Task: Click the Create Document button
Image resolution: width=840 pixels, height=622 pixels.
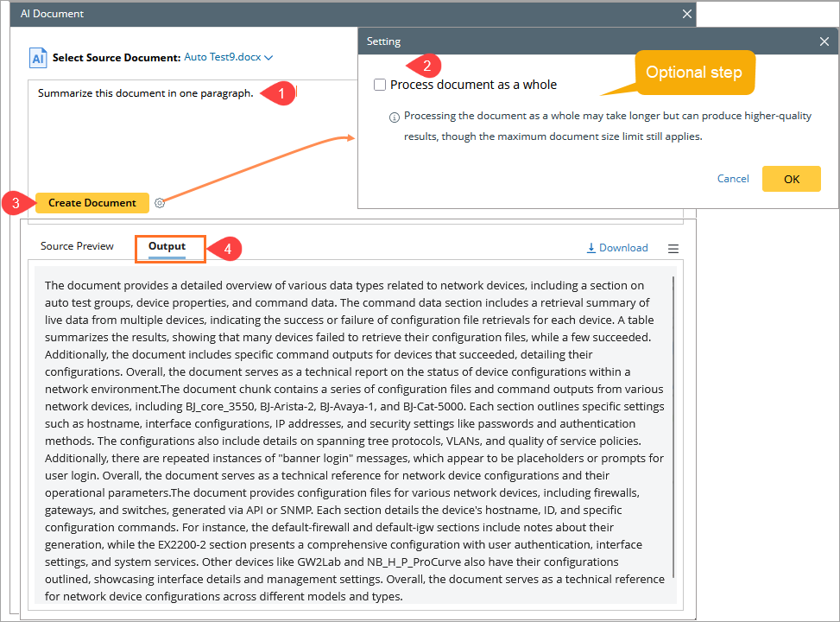Action: 92,203
